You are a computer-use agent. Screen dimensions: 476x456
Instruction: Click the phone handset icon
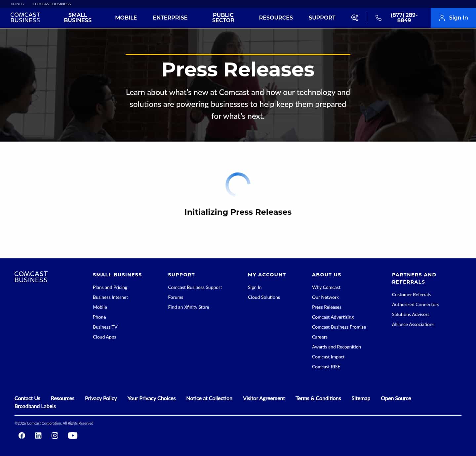coord(378,18)
